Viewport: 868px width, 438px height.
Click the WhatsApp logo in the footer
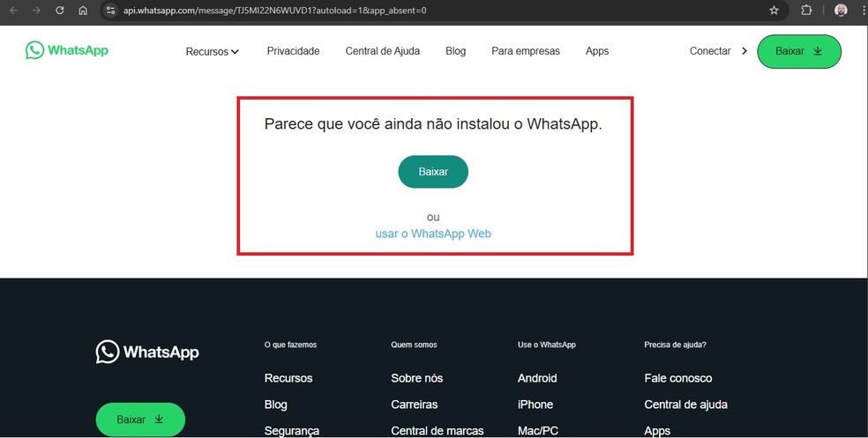147,352
